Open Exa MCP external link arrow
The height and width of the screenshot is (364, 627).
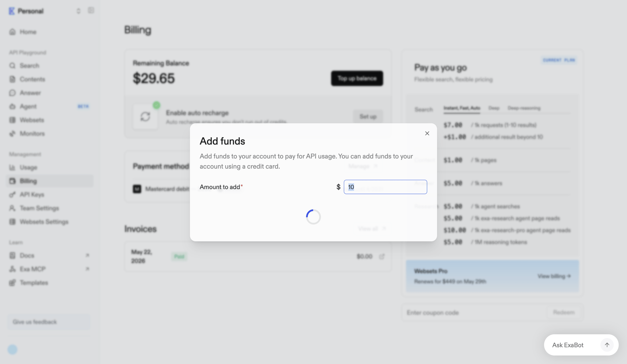tap(88, 269)
